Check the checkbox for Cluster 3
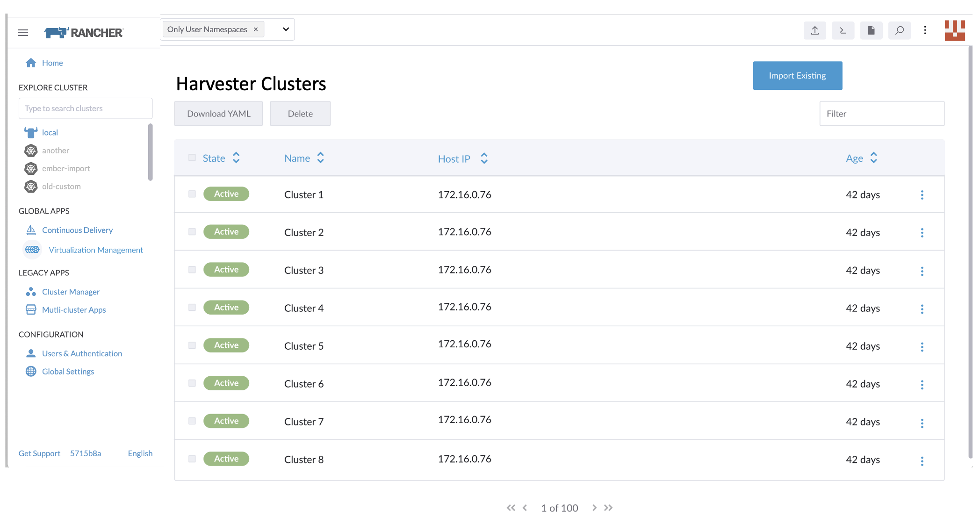The width and height of the screenshot is (980, 517). coord(192,269)
